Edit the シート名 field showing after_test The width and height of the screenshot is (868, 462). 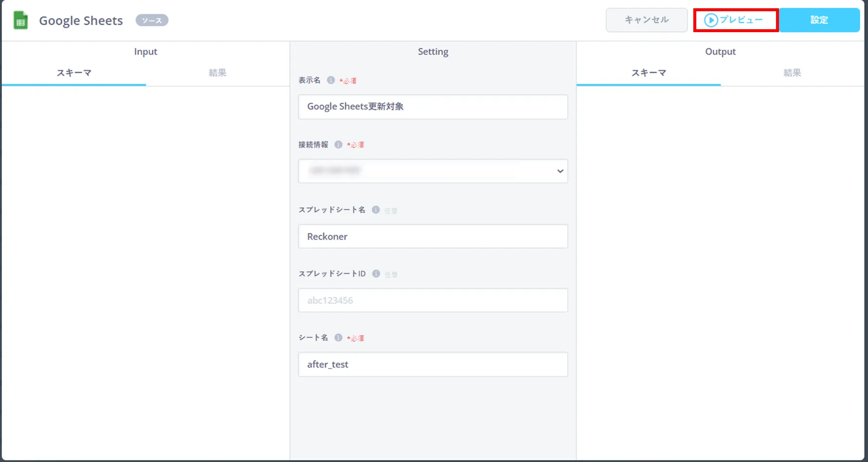pyautogui.click(x=433, y=365)
